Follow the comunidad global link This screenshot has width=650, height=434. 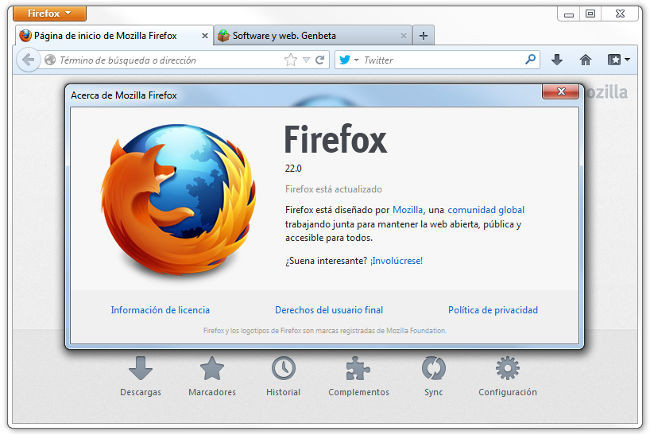tap(486, 210)
